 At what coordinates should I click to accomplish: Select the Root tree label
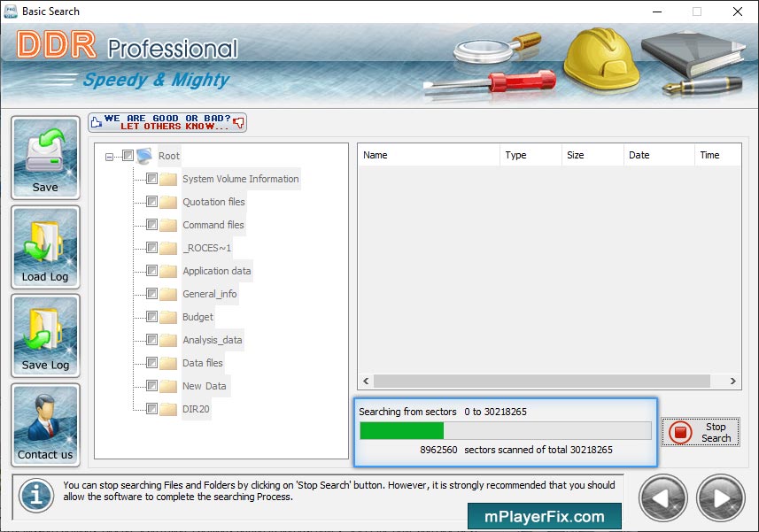[x=169, y=156]
